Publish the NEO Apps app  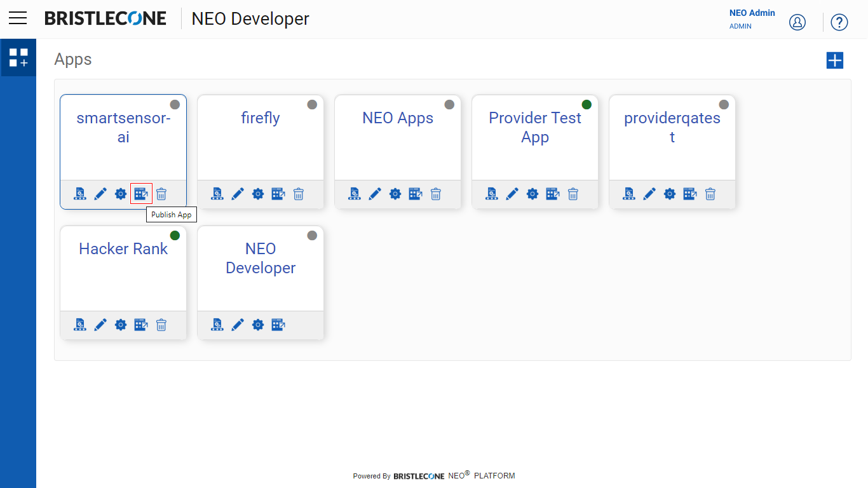pos(416,194)
